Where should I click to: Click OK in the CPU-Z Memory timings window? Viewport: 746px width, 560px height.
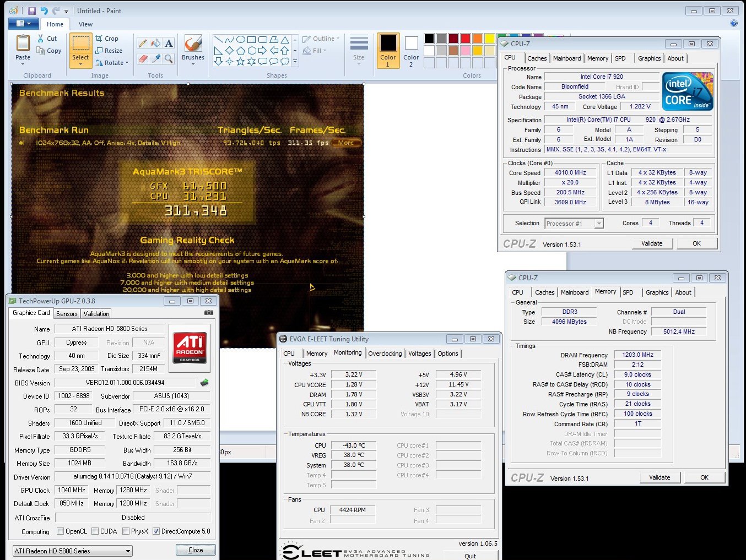point(704,477)
